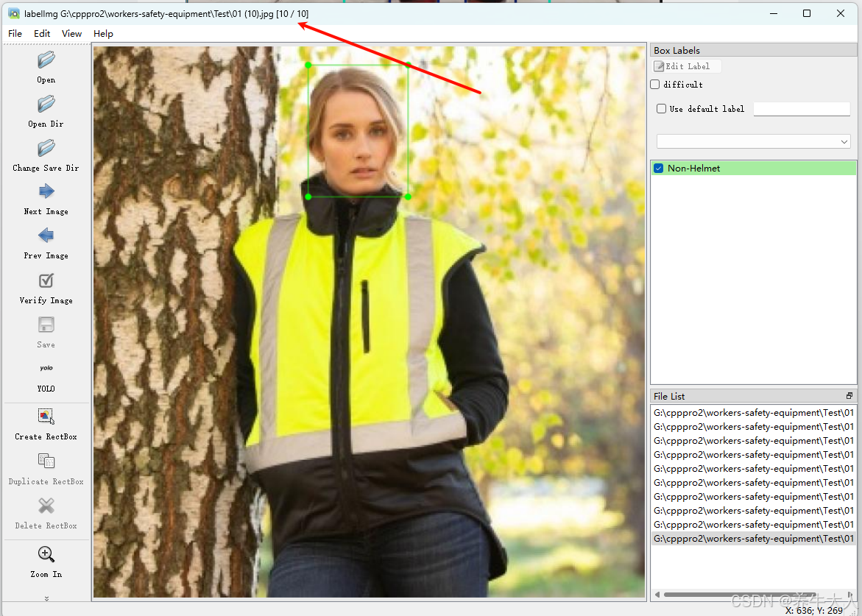Click the Edit Label button
This screenshot has width=862, height=616.
(x=687, y=66)
